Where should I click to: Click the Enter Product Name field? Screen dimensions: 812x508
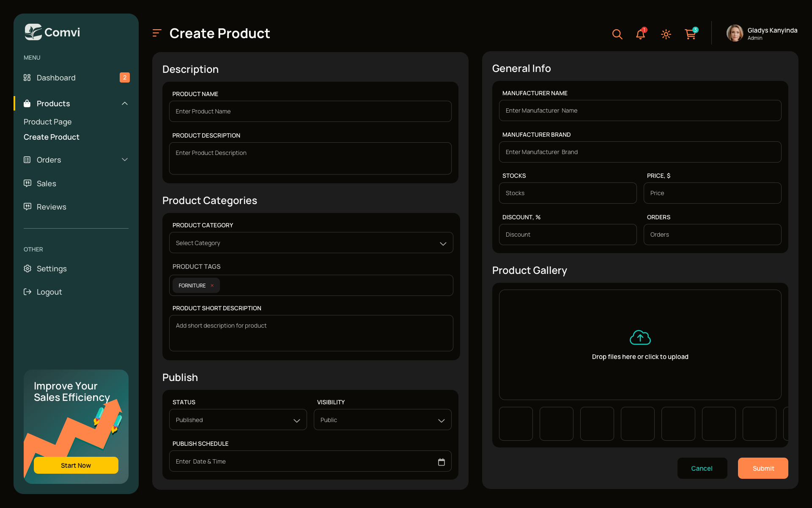pyautogui.click(x=310, y=111)
